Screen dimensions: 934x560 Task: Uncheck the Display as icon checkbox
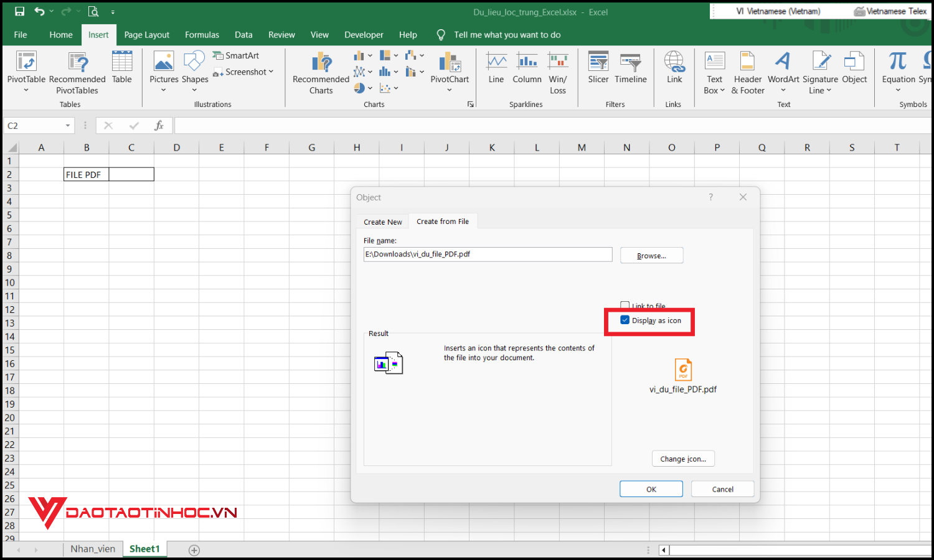(x=625, y=320)
